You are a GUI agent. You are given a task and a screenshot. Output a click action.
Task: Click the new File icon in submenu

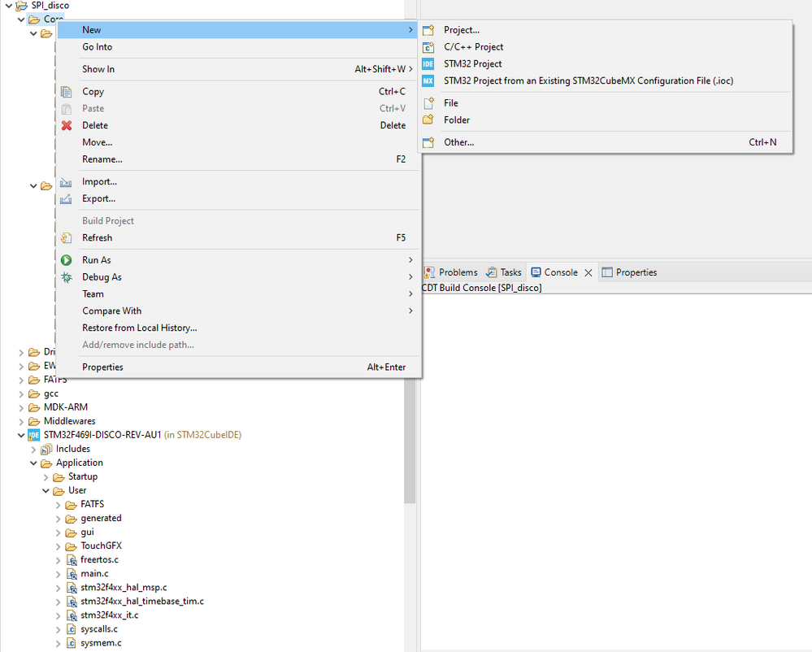click(x=428, y=103)
